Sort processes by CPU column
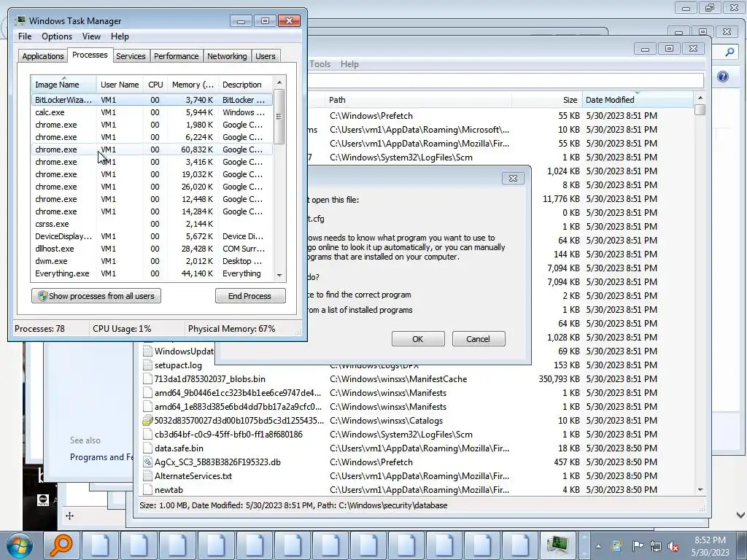Screen dimensions: 747x560 tap(155, 85)
